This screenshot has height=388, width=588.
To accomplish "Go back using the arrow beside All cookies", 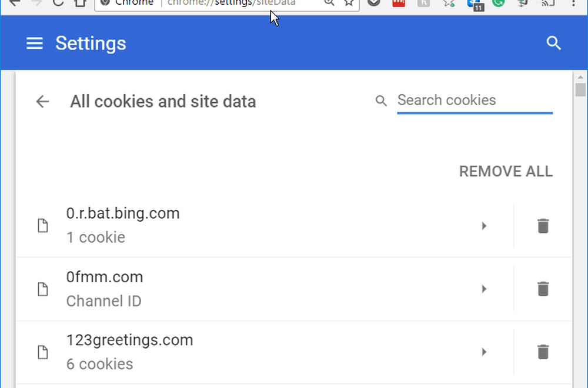I will tap(42, 101).
